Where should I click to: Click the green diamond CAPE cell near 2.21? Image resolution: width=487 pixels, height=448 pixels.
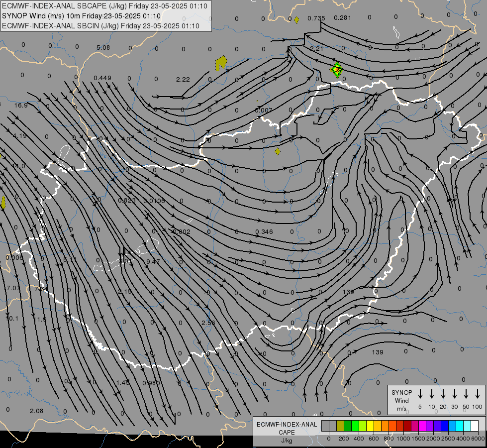pyautogui.click(x=336, y=70)
